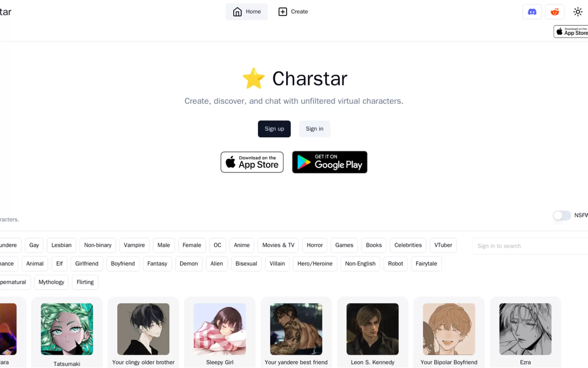Screen dimensions: 588x368
Task: Open the Discord link icon
Action: (532, 12)
